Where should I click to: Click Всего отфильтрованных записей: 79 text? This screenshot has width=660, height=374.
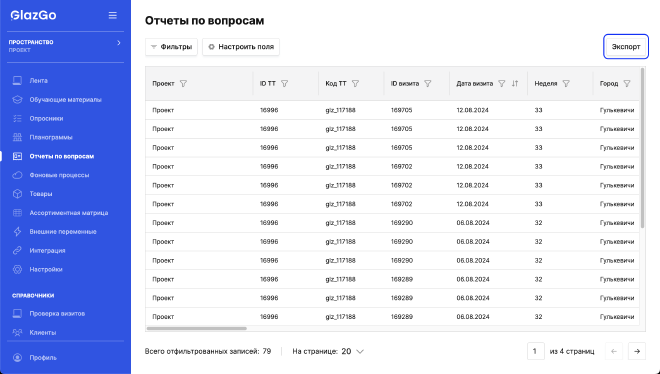(x=208, y=351)
